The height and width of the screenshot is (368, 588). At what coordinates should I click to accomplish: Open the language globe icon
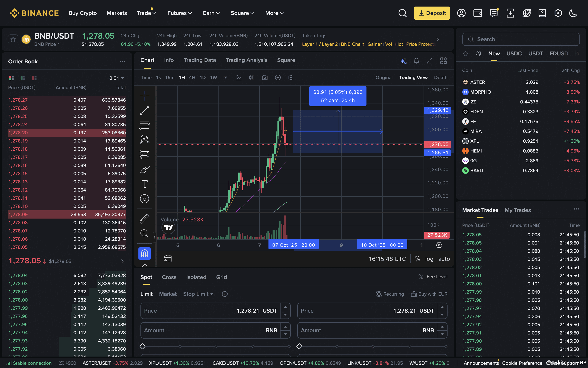tap(527, 13)
